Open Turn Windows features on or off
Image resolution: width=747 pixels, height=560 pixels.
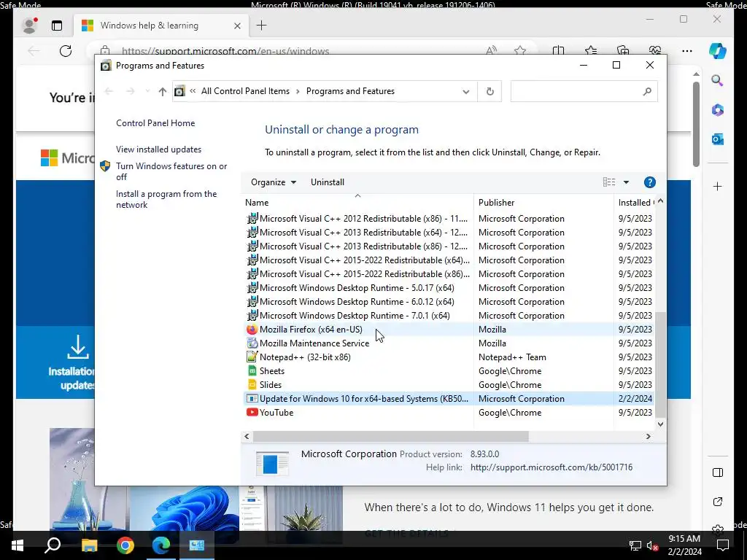pos(171,171)
